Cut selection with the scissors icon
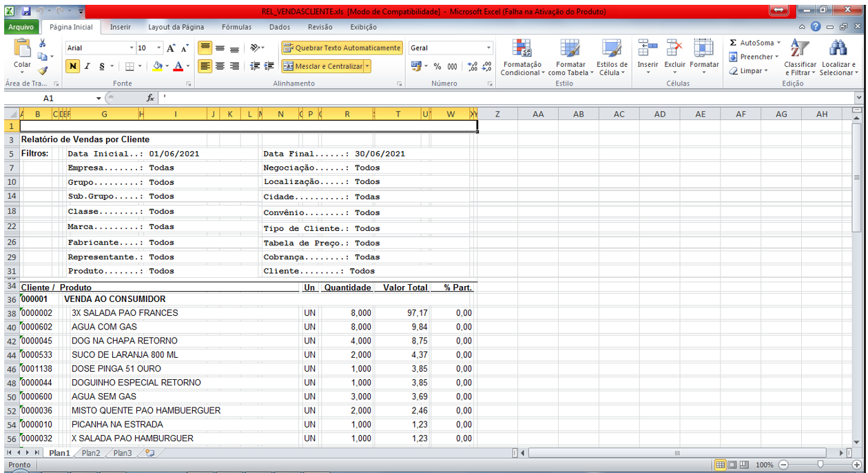868x473 pixels. point(43,43)
